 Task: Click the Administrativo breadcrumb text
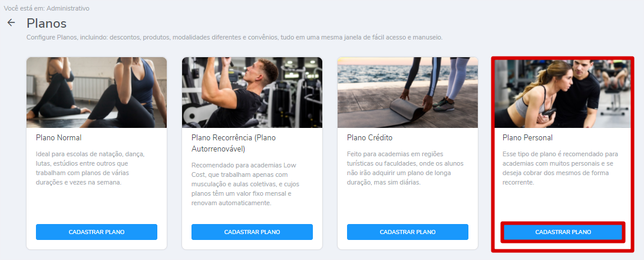click(x=69, y=8)
